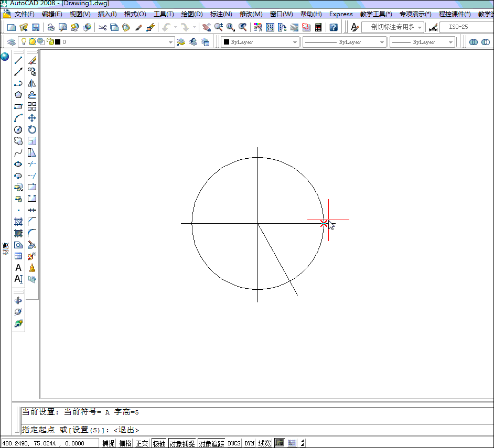Viewport: 494px width, 448px height.
Task: Click the Plot print icon
Action: pos(51,27)
